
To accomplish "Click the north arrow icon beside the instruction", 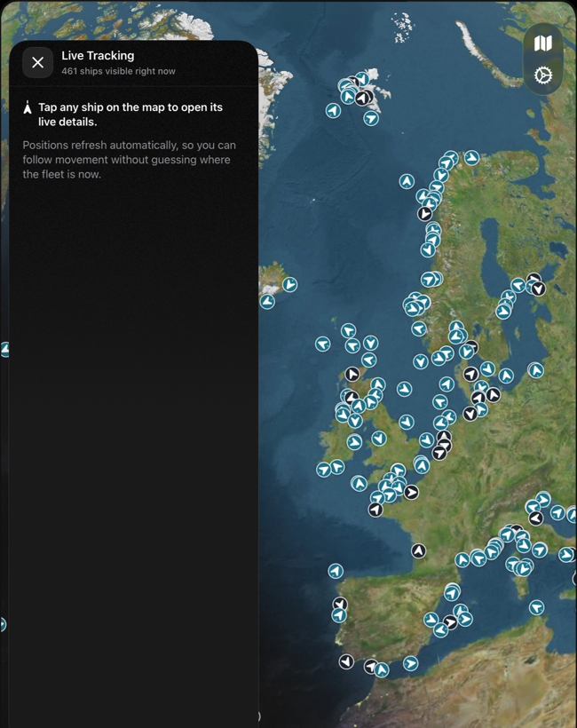I will 28,107.
